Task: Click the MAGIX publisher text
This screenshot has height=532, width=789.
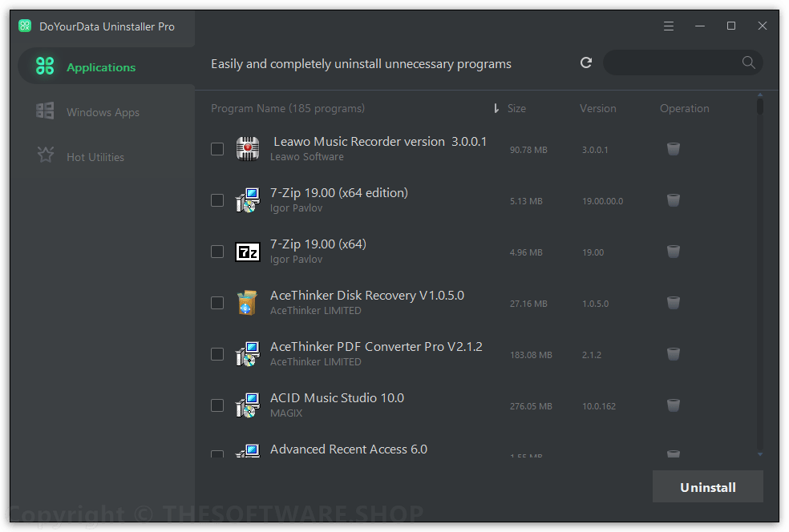Action: (x=286, y=413)
